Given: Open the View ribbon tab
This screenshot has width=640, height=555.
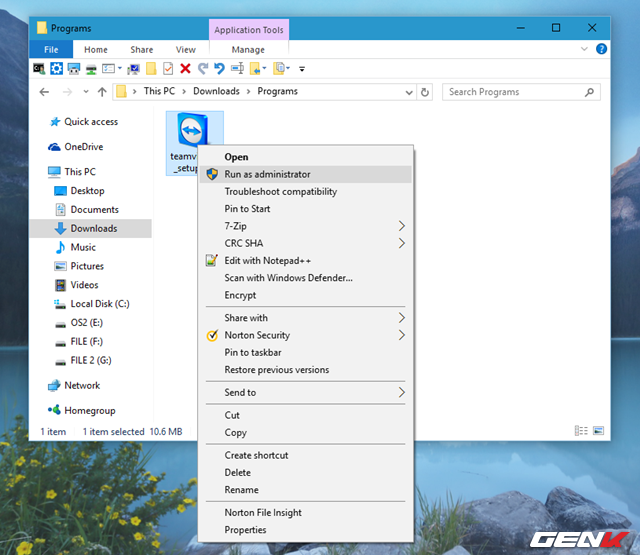Looking at the screenshot, I should point(185,49).
